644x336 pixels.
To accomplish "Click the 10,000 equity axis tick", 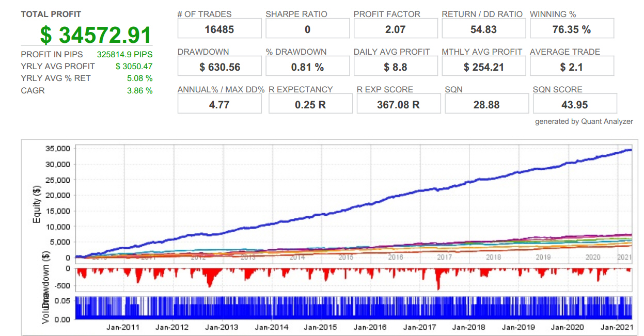I will pos(57,227).
